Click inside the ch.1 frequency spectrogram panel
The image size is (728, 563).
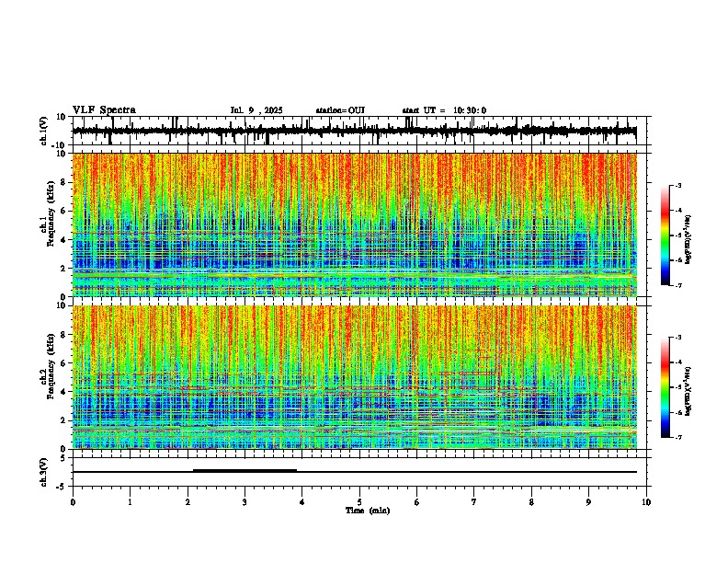354,224
